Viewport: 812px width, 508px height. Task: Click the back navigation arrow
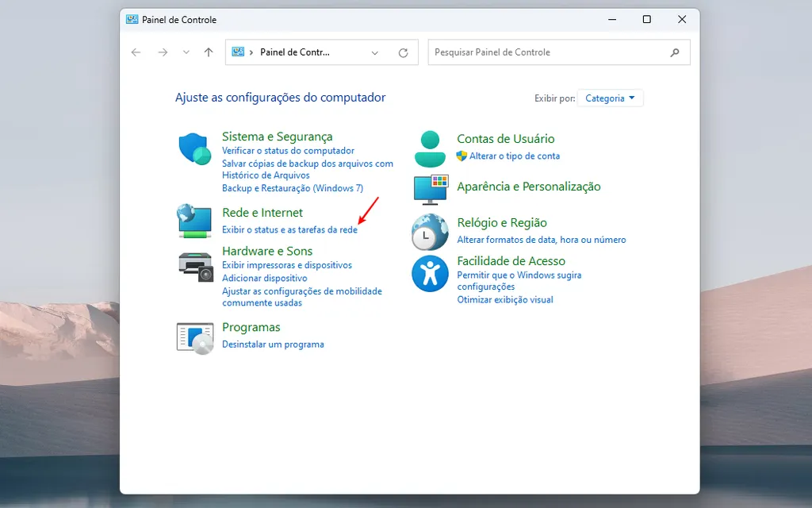click(136, 52)
